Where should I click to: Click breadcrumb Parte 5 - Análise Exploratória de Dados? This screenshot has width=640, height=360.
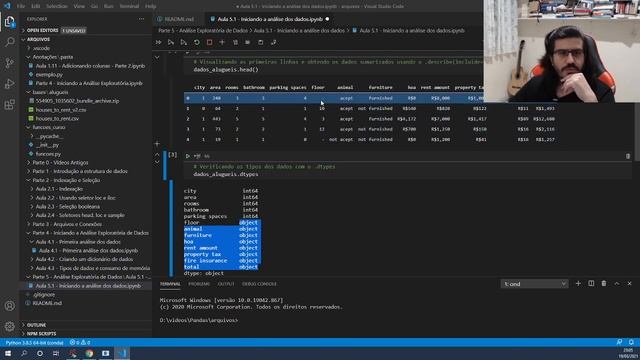203,31
